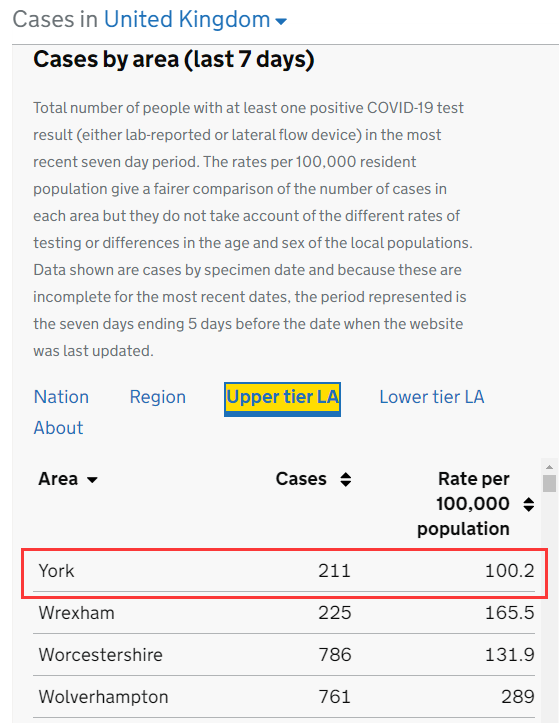This screenshot has width=559, height=723.
Task: Select the Worcestershire table row
Action: [x=284, y=655]
